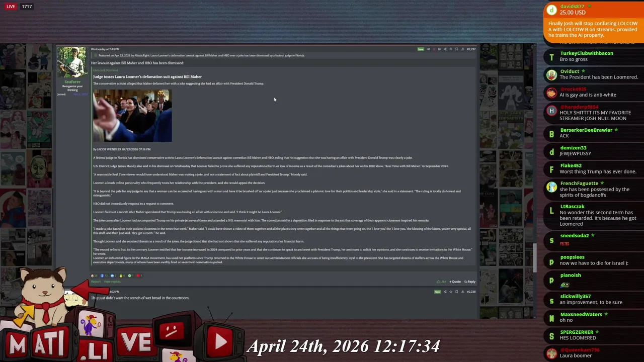Click star icon on post #2,238
The height and width of the screenshot is (362, 644).
[x=451, y=292]
